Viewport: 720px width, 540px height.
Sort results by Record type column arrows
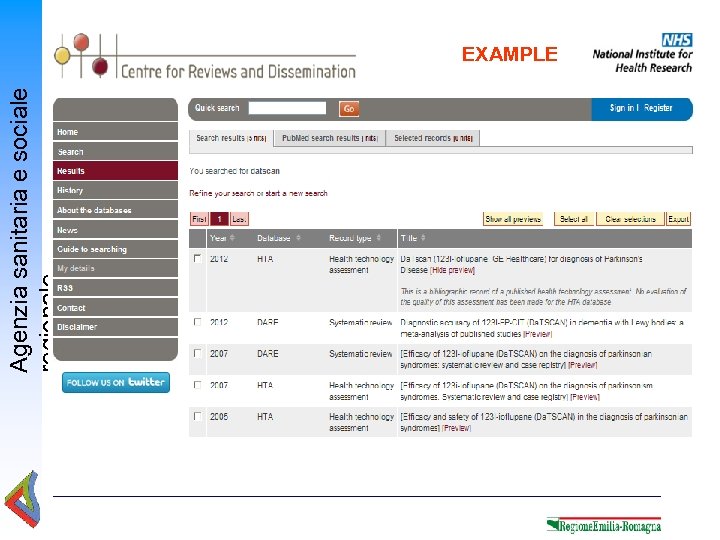click(x=379, y=238)
